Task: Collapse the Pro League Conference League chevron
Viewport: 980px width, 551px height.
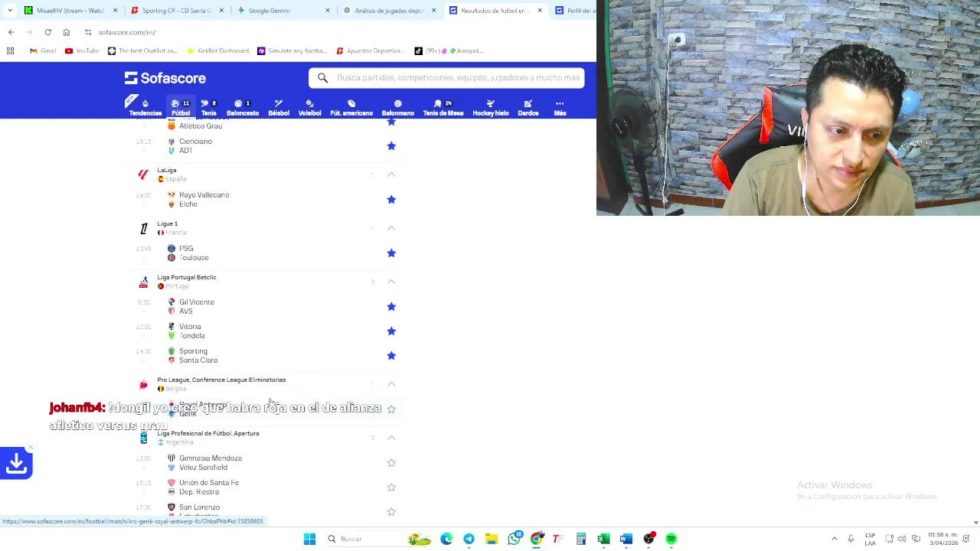Action: point(391,384)
